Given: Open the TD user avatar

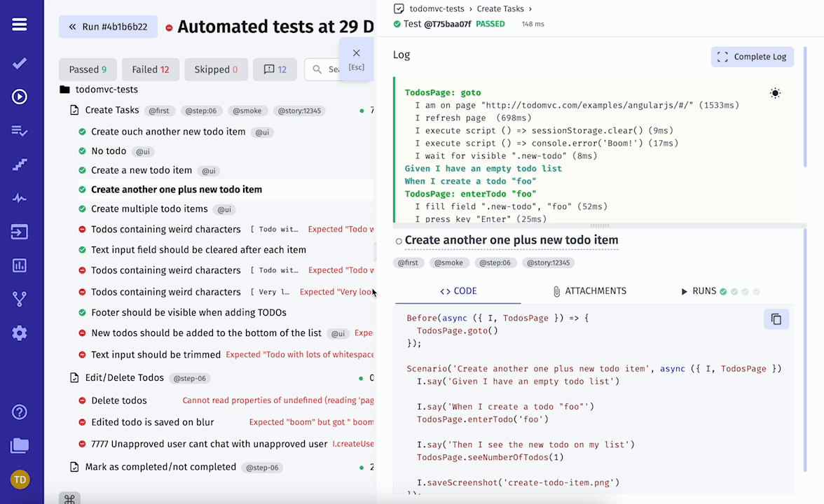Looking at the screenshot, I should [20, 479].
